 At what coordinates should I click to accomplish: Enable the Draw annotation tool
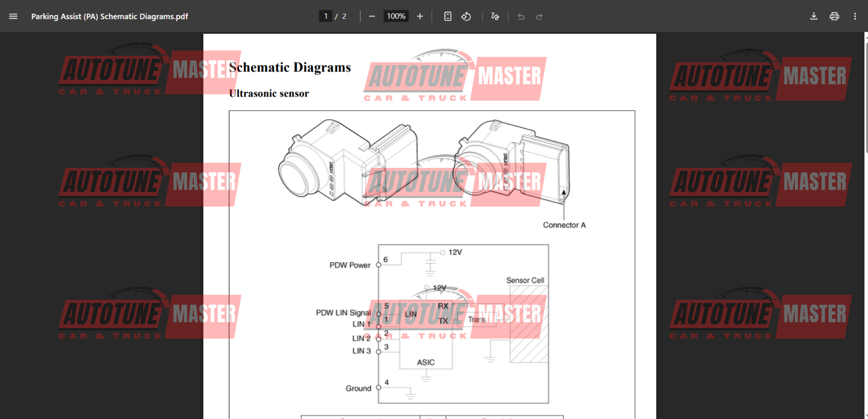[495, 16]
